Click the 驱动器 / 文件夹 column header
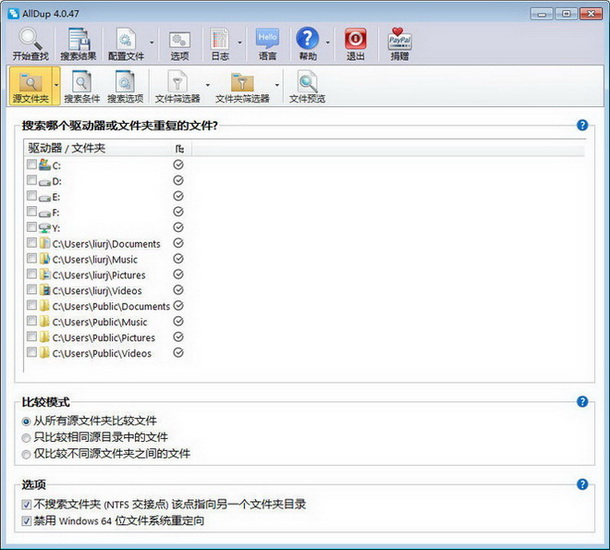 click(97, 148)
